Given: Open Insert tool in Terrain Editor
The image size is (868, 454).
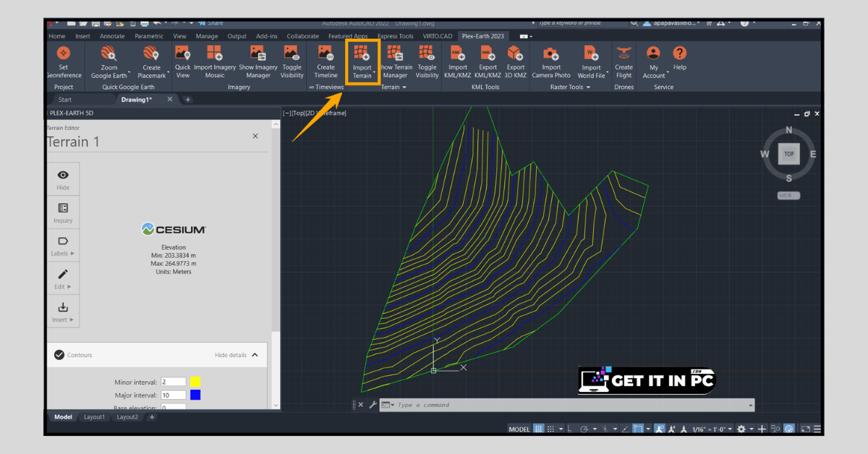Looking at the screenshot, I should point(63,312).
